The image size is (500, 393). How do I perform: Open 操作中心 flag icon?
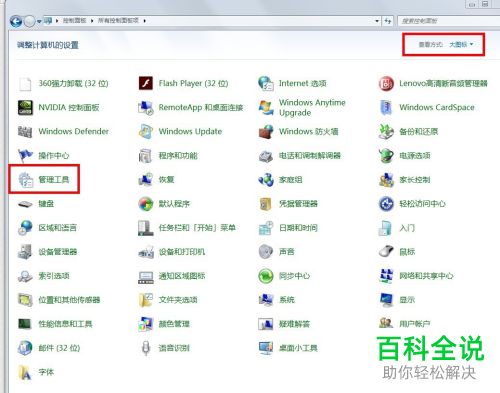[25, 155]
